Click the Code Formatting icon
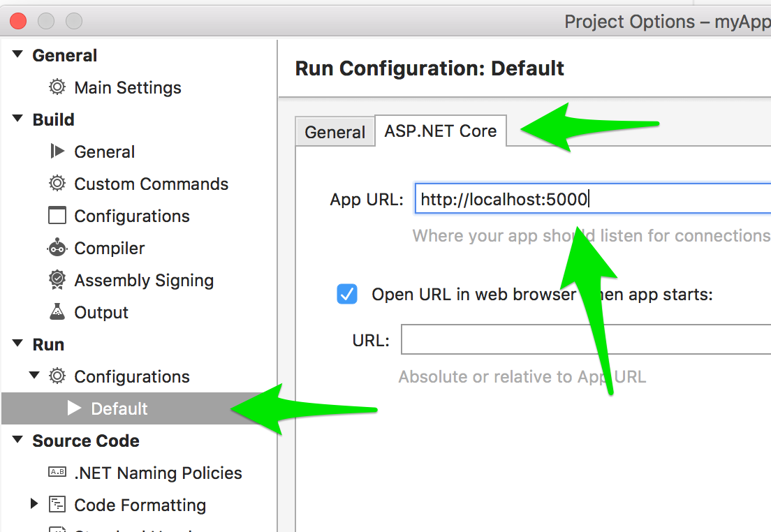 coord(57,505)
